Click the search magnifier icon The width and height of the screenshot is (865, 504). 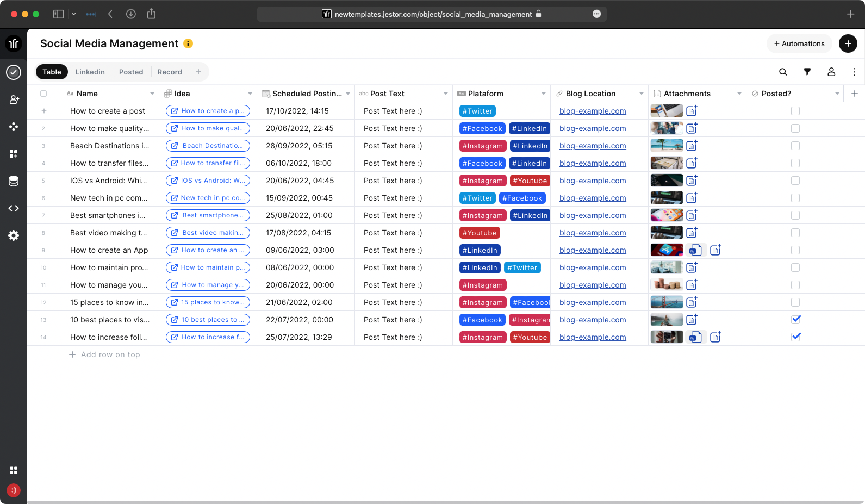[783, 72]
